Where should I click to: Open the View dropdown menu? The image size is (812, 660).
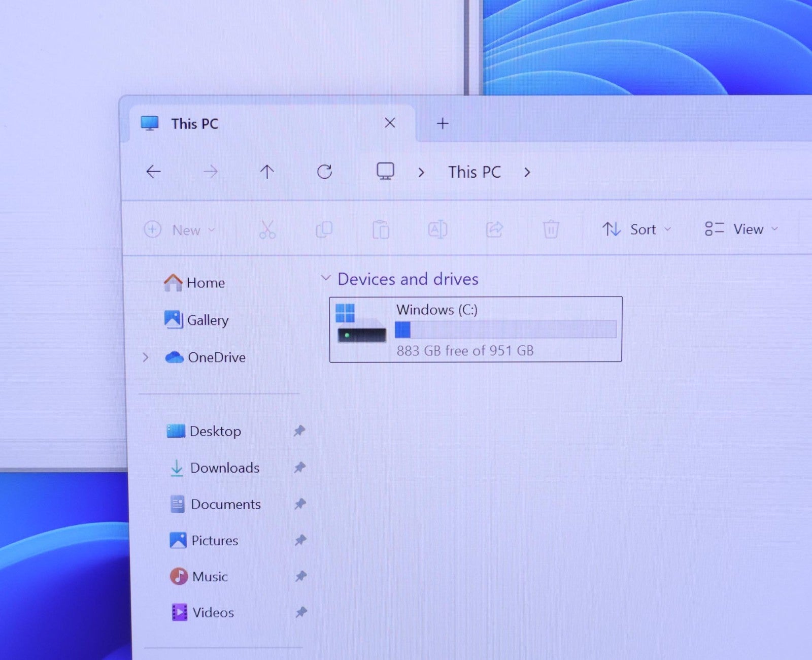coord(741,229)
